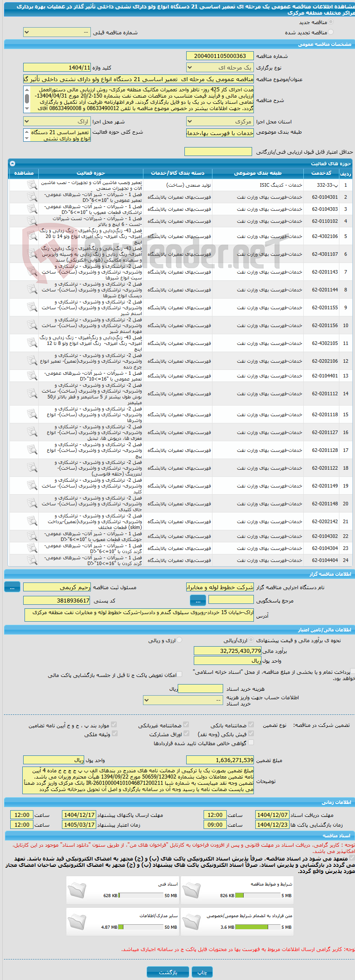Click the کلید واژه input field
This screenshot has height=980, width=355.
57,68
